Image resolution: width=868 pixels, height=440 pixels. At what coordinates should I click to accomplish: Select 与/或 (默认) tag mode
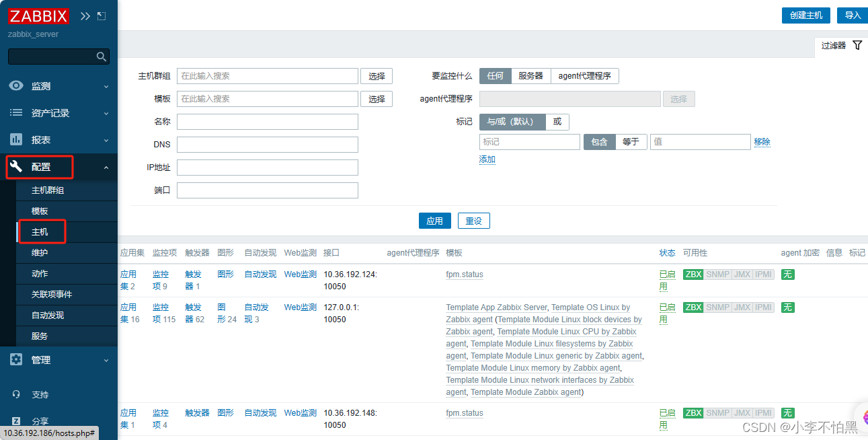(512, 122)
